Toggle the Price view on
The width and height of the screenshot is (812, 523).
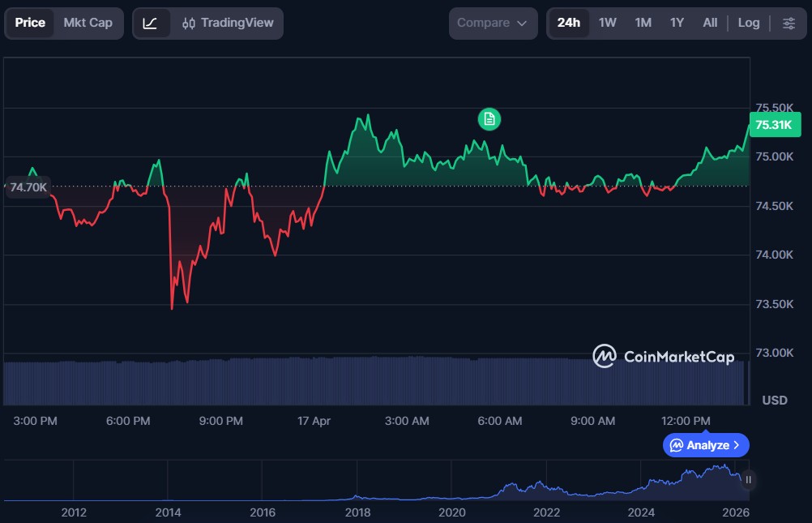30,23
